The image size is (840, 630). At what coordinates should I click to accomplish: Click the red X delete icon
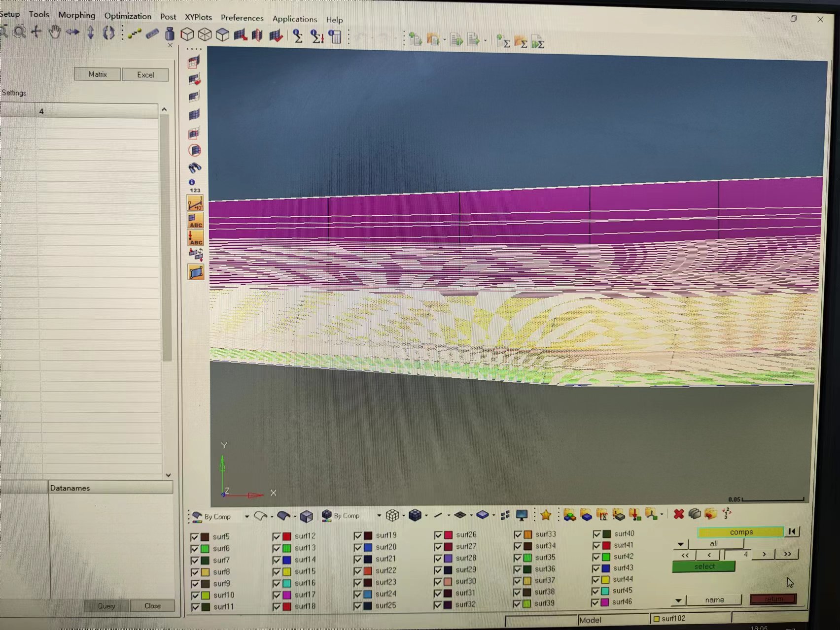point(679,514)
